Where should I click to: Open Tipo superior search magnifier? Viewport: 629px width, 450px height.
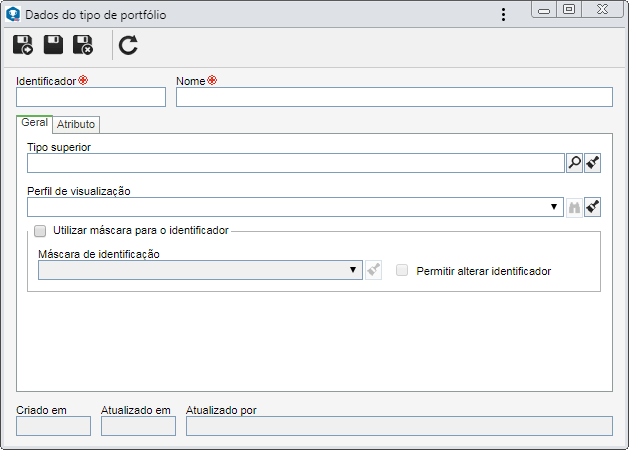tap(574, 163)
